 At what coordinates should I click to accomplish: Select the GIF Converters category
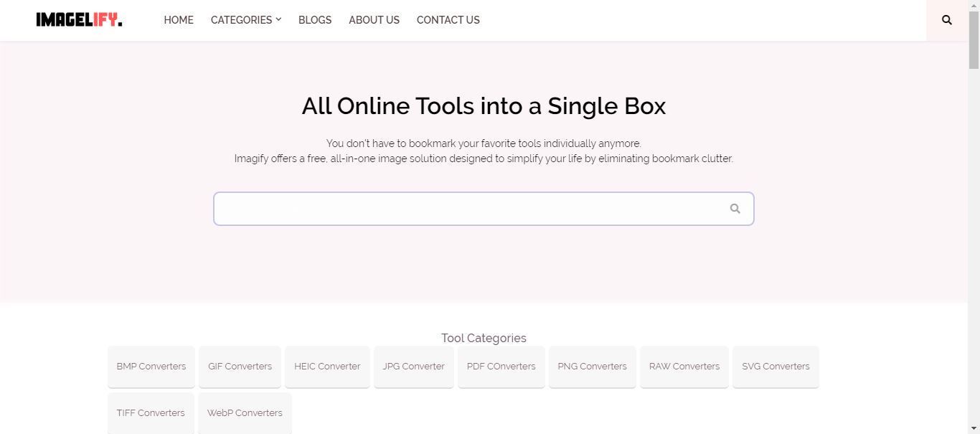click(x=240, y=367)
